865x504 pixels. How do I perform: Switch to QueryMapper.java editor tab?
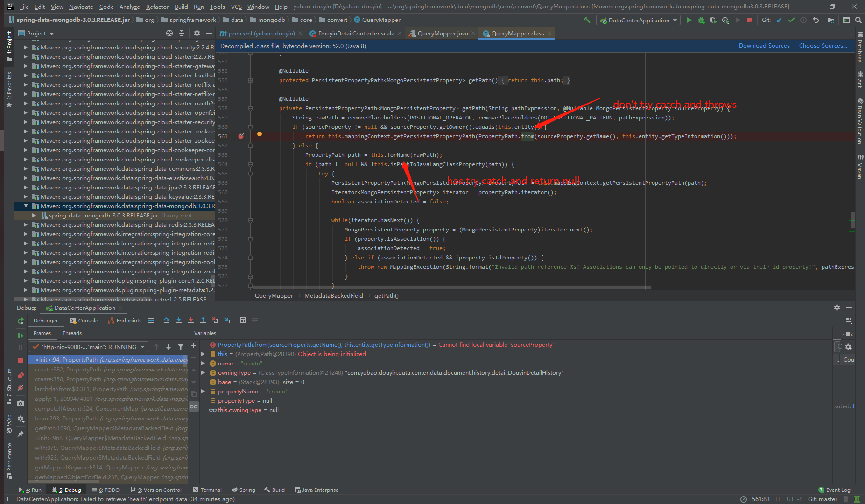click(x=442, y=33)
